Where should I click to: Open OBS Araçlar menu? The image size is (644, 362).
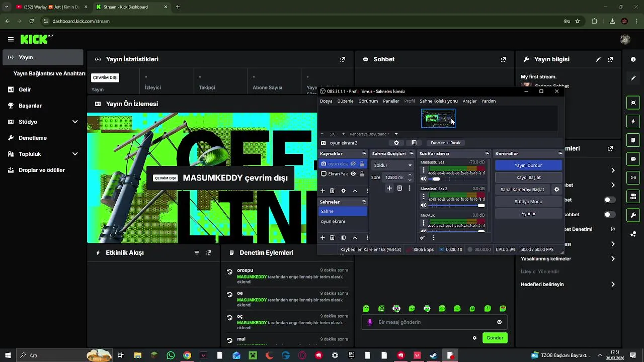coord(469,101)
